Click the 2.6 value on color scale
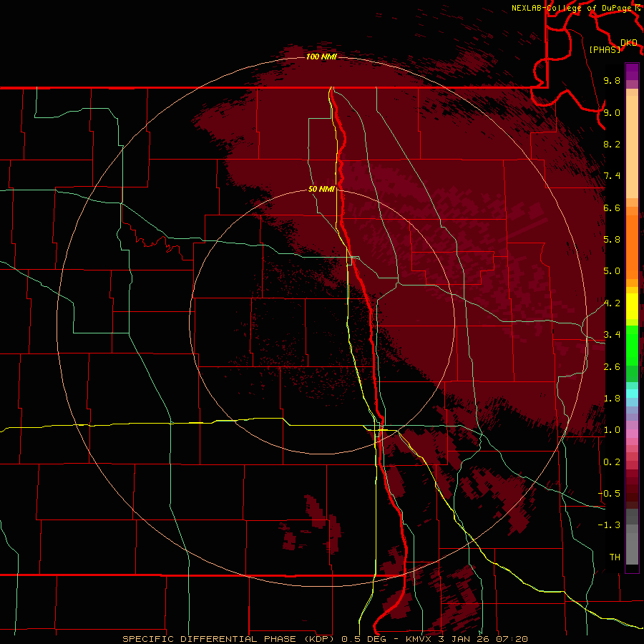644x644 pixels. pos(612,367)
